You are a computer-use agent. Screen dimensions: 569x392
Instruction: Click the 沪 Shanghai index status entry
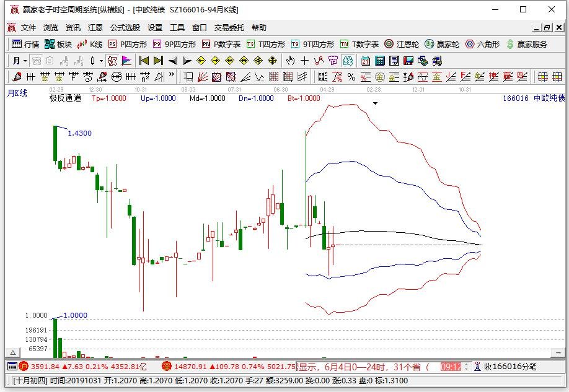tap(83, 367)
